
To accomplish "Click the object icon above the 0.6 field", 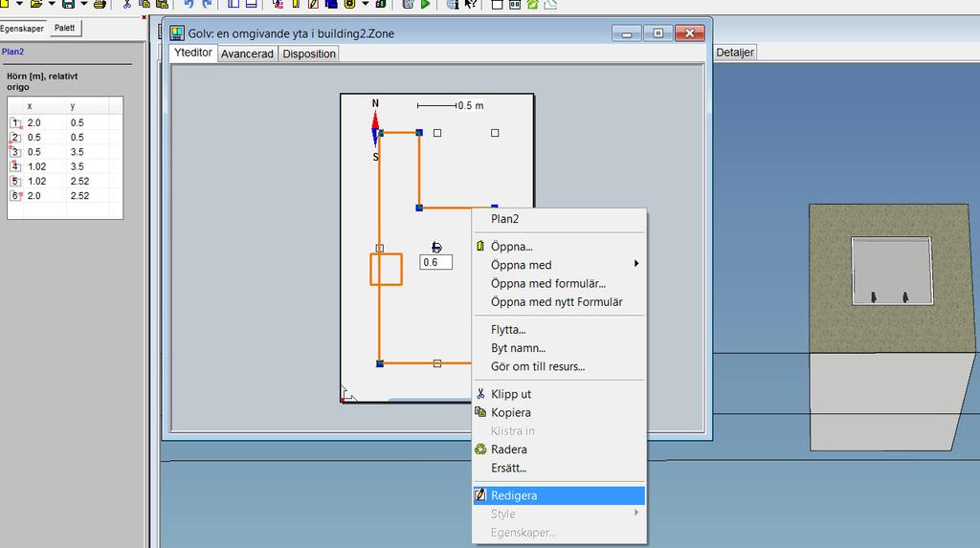I will 436,248.
